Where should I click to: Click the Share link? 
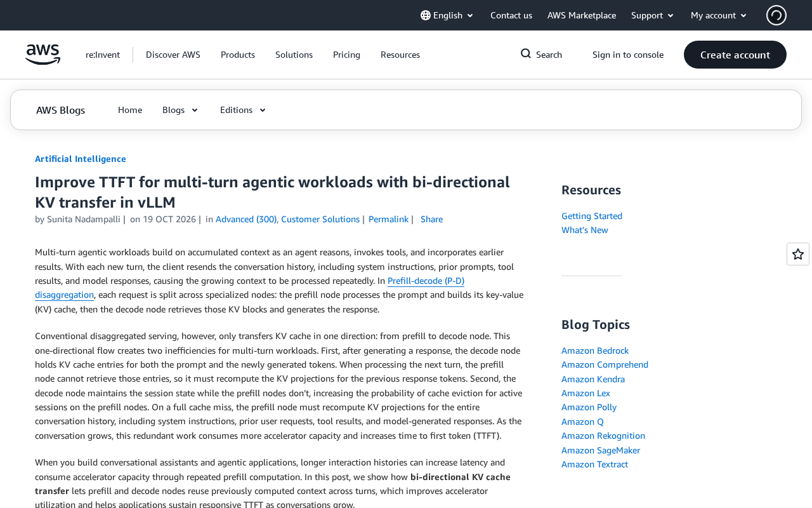tap(431, 219)
